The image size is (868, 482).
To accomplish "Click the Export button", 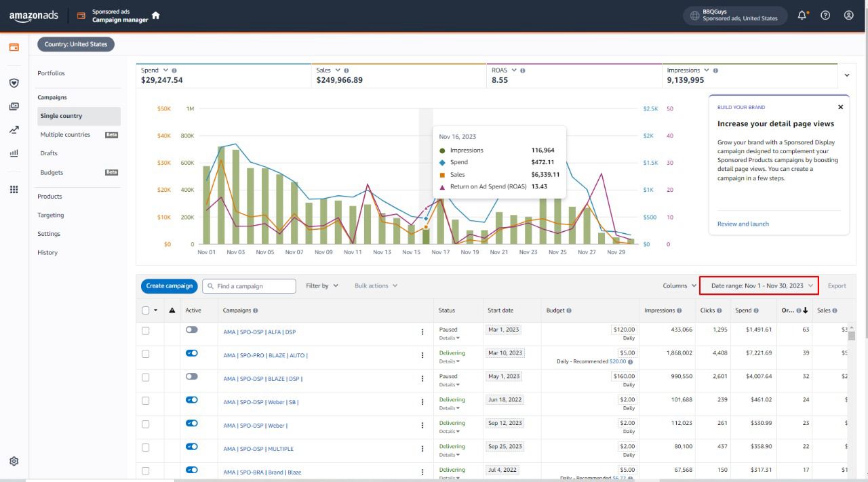I will coord(837,286).
